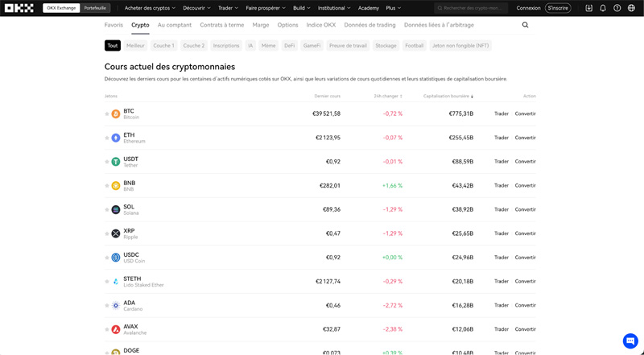Expand the Build menu
The image size is (644, 355).
301,8
